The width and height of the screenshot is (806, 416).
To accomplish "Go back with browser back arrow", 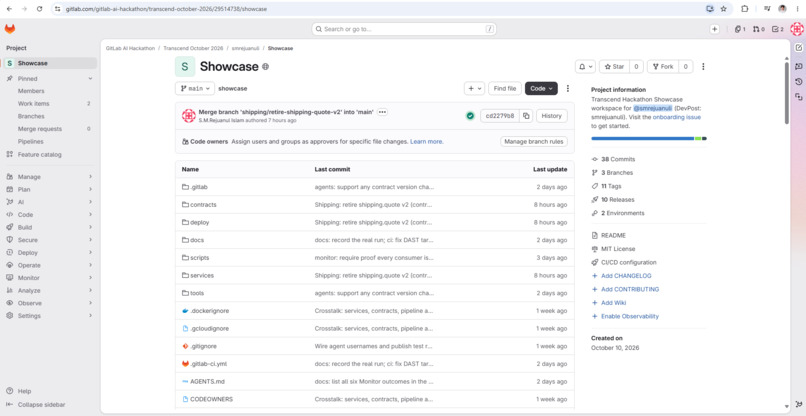I will 9,9.
